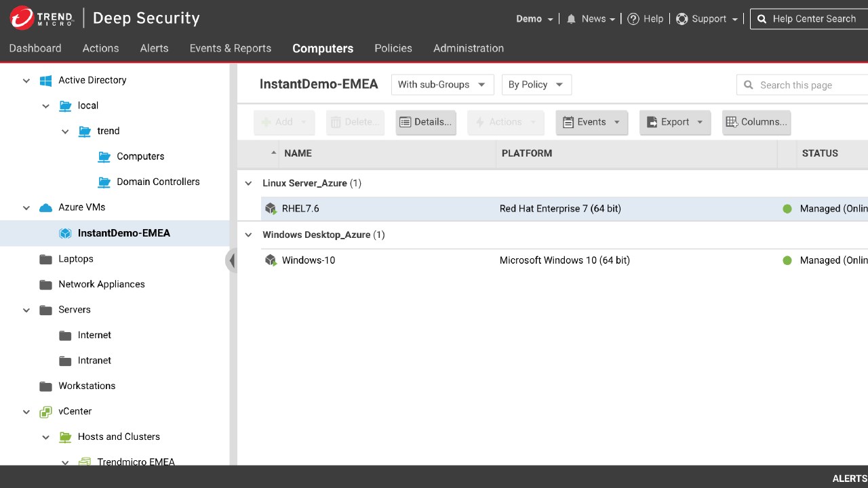Viewport: 868px width, 488px height.
Task: Open the Policies tab
Action: [393, 48]
